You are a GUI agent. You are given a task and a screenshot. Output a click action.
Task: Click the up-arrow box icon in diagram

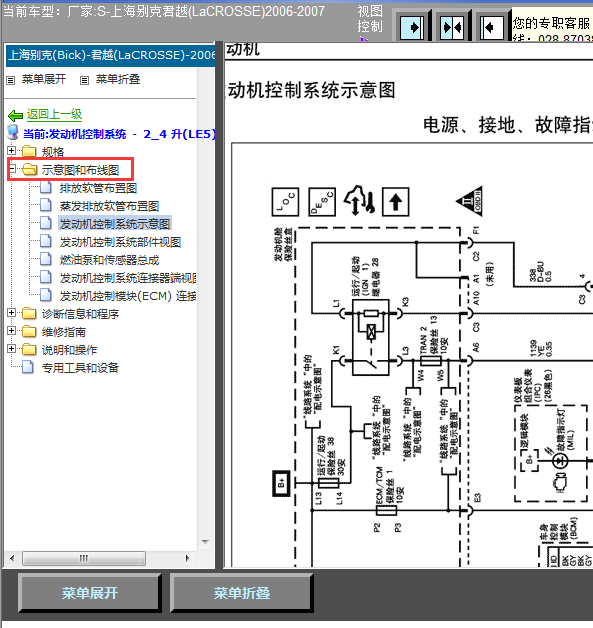396,201
